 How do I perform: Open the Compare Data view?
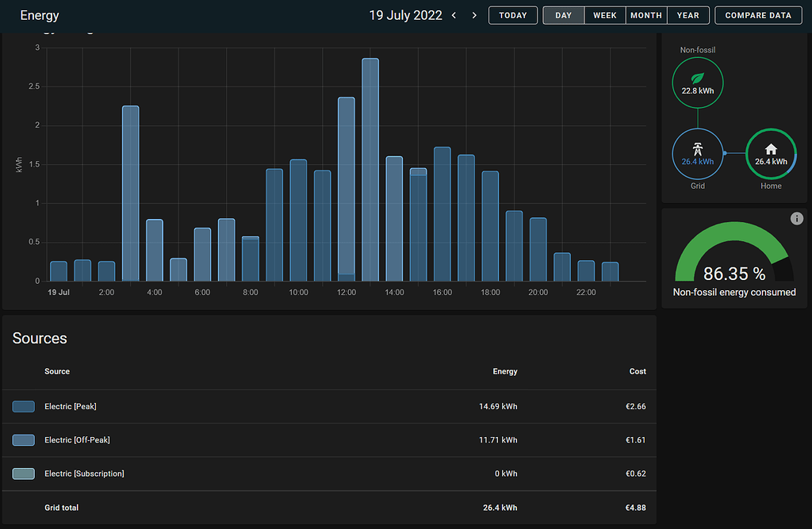point(757,14)
